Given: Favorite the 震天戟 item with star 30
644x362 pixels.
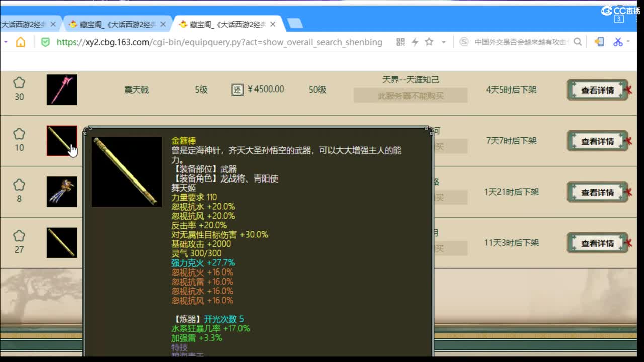Looking at the screenshot, I should click(19, 82).
